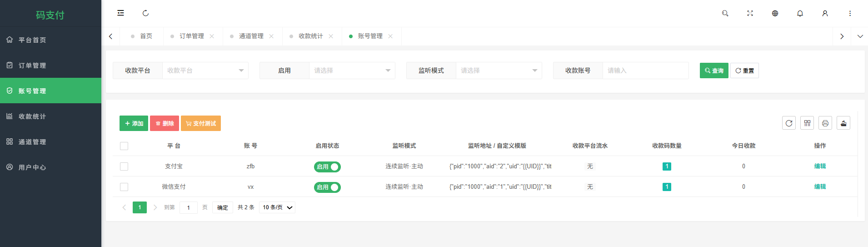Go to next page arrow in pagination
The width and height of the screenshot is (868, 247).
point(155,207)
